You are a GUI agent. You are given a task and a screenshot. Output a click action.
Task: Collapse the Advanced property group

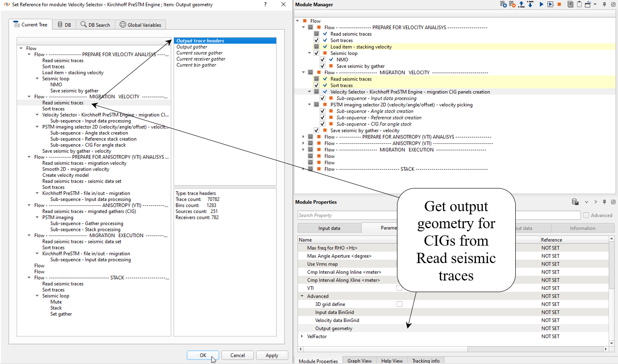[x=302, y=296]
